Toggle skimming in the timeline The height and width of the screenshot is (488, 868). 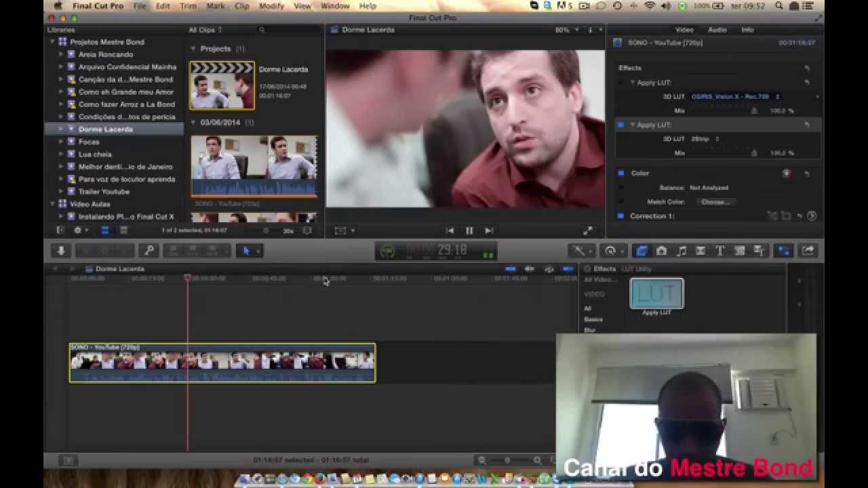coord(511,269)
